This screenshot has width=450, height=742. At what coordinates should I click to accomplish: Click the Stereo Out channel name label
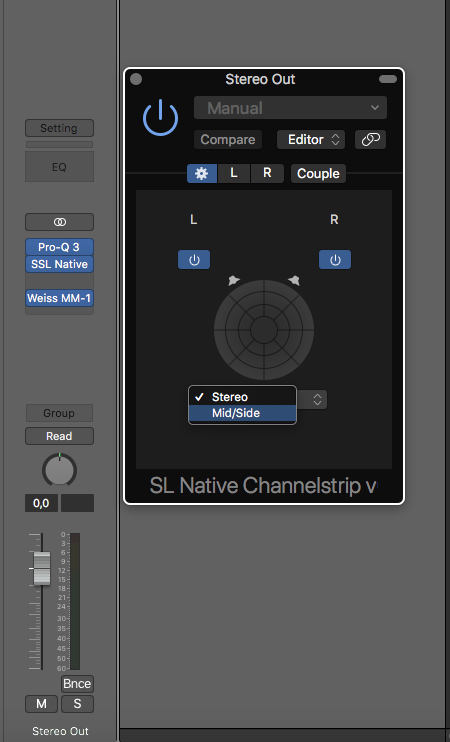click(60, 731)
